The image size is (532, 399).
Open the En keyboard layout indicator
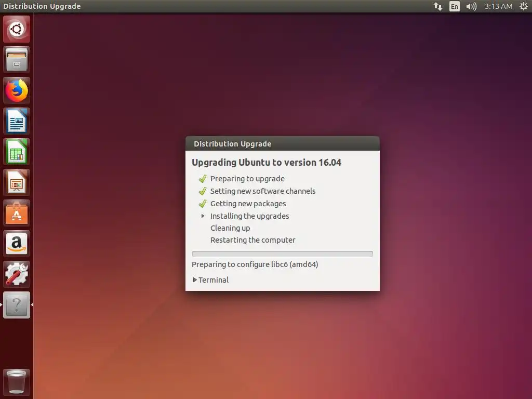point(454,6)
